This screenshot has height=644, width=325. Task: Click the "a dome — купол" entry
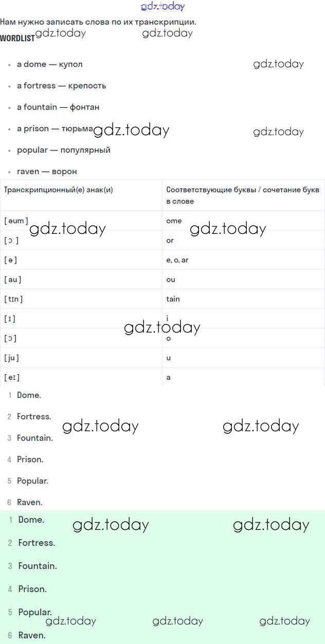point(49,64)
